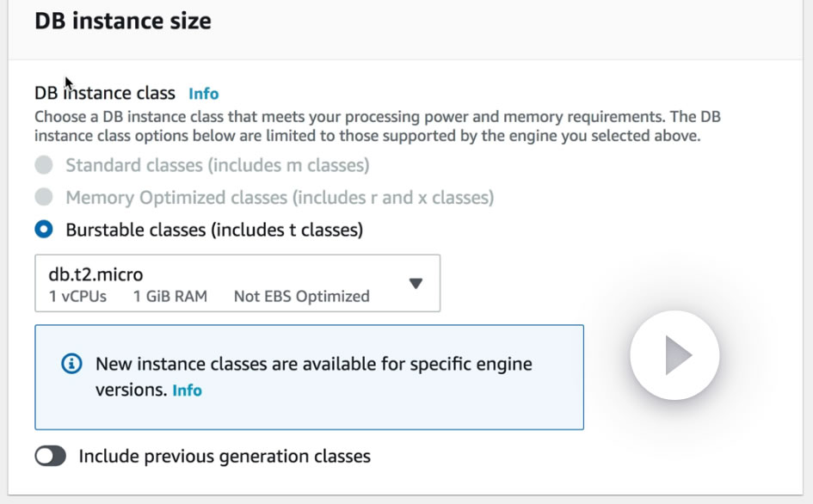Click the "Burstable classes (includes t classes)" label
The width and height of the screenshot is (813, 504).
pos(214,230)
